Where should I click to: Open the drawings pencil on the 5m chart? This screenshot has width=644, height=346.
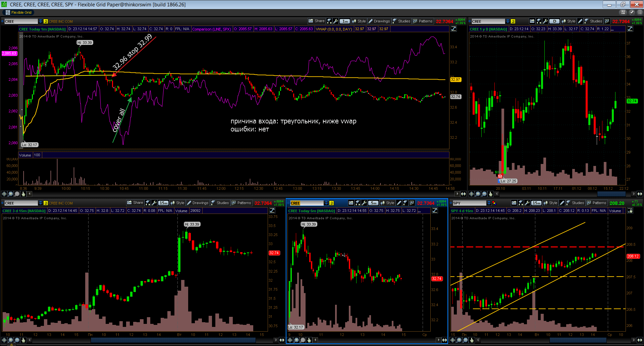(399, 203)
